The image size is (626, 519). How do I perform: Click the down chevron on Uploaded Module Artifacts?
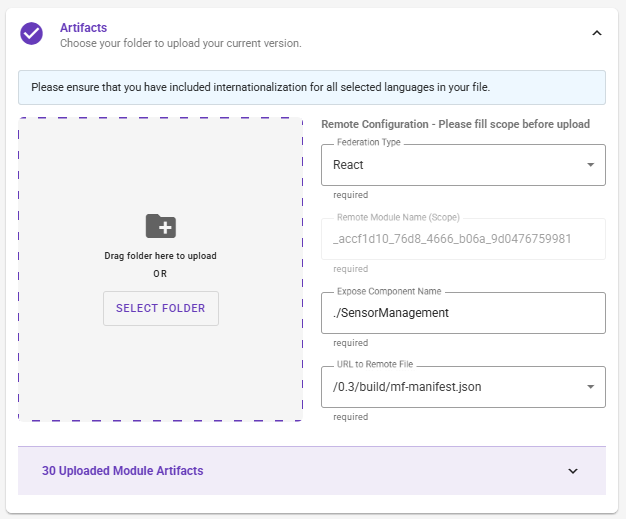(573, 471)
